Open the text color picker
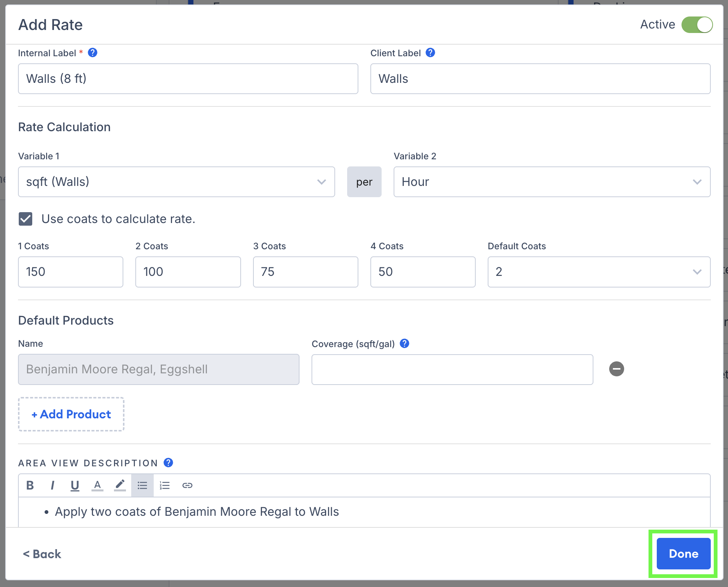The image size is (728, 587). [97, 485]
